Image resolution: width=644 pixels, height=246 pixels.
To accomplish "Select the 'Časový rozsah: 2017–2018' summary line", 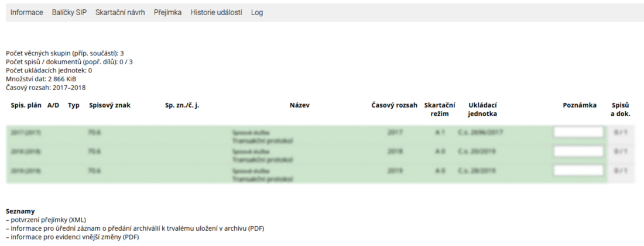I will (x=46, y=88).
